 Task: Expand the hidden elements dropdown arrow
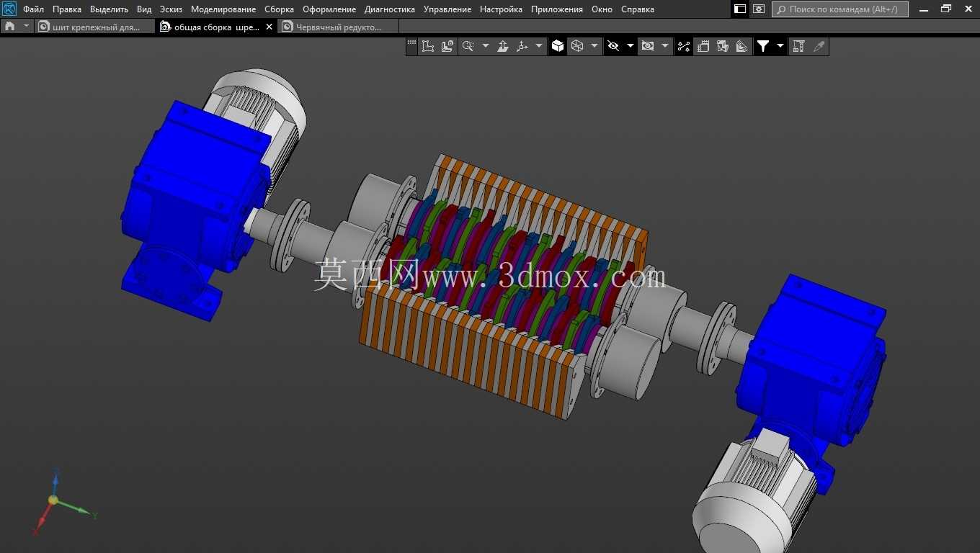665,47
